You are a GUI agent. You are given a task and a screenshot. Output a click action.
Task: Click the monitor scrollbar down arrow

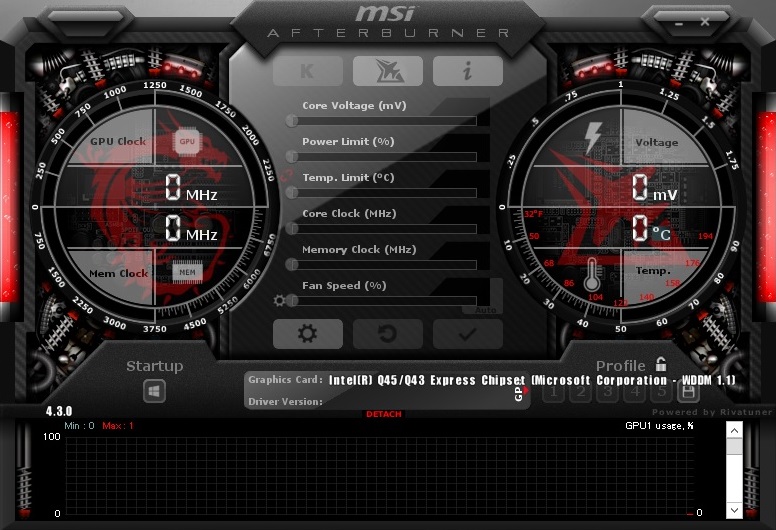pyautogui.click(x=734, y=510)
